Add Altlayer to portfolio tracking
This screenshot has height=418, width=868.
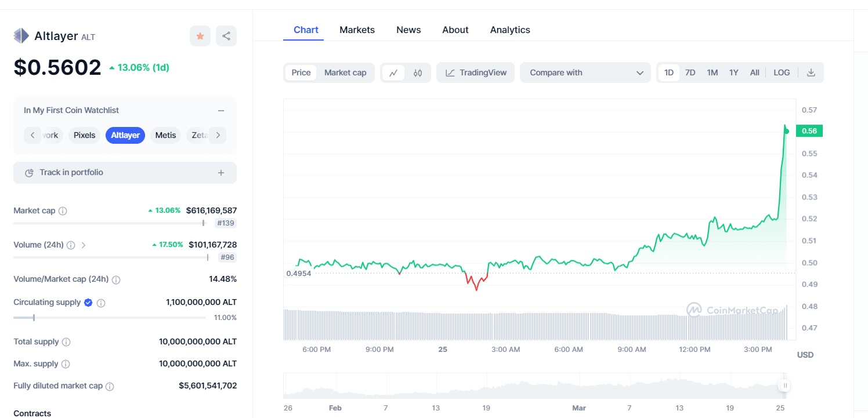click(x=125, y=172)
